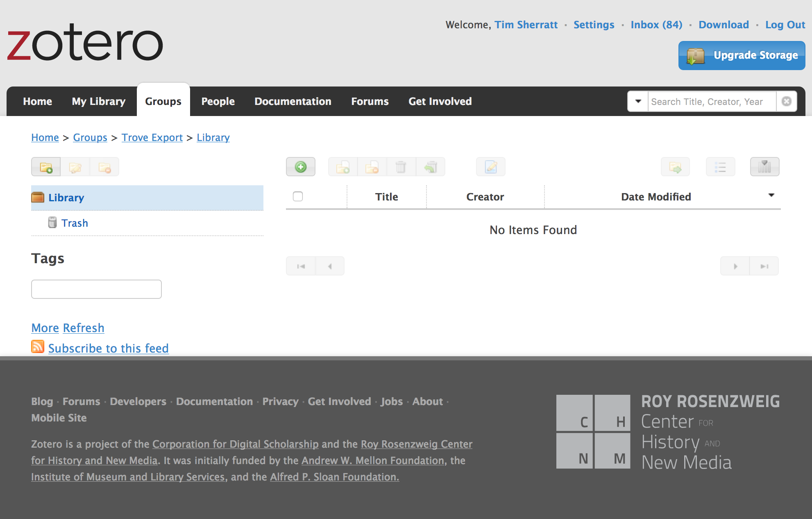Go to the next page arrow
Image resolution: width=812 pixels, height=519 pixels.
pos(735,266)
